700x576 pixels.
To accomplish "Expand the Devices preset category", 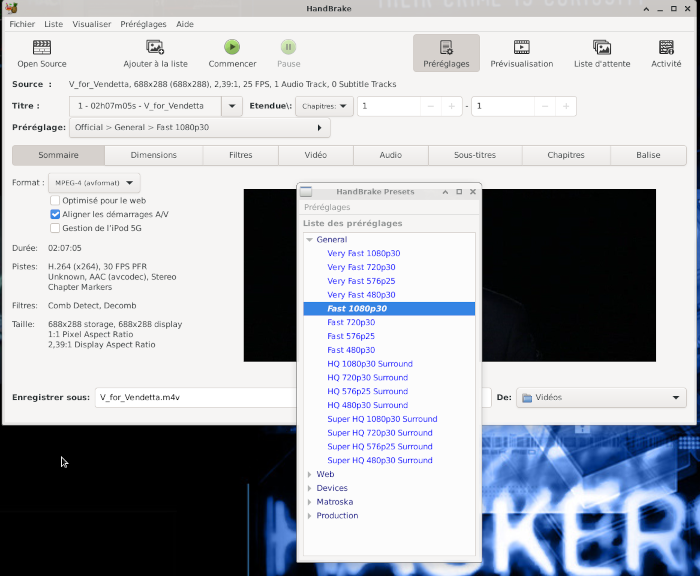I will click(x=309, y=488).
